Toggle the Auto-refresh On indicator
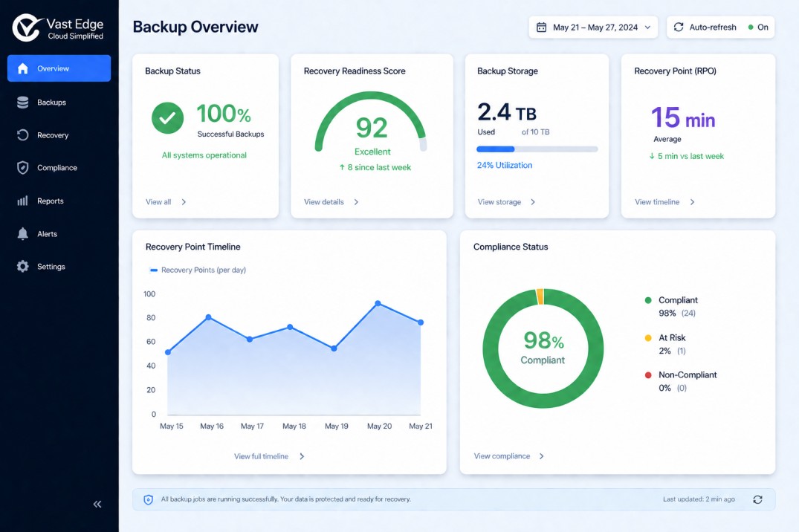This screenshot has width=799, height=532. [x=758, y=27]
